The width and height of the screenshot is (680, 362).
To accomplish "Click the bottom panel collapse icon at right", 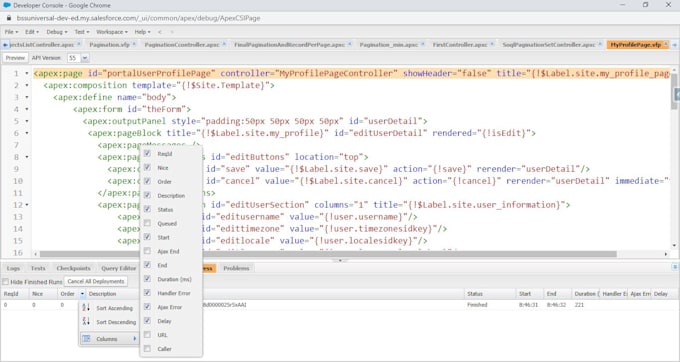I will [x=675, y=267].
